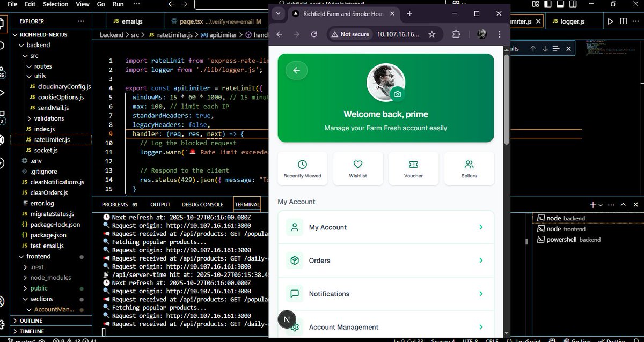Select the node frontend terminal
The height and width of the screenshot is (342, 644).
588,229
